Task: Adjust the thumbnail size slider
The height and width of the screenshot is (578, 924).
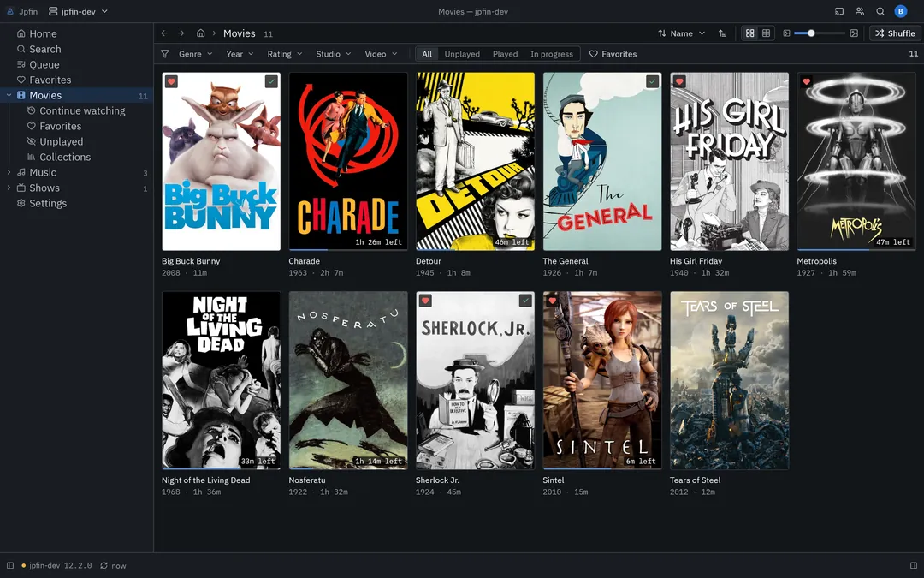Action: (x=819, y=33)
